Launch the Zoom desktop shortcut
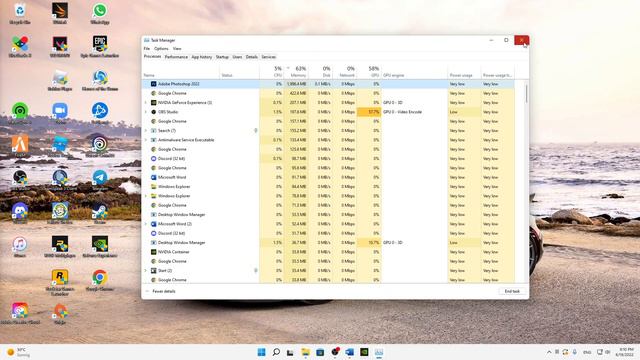Viewport: 640px width, 360px height. tap(60, 113)
